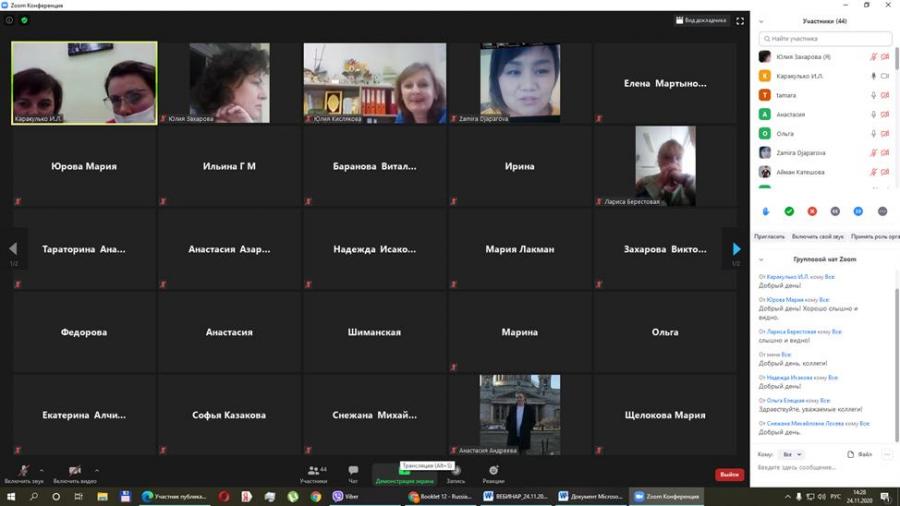Toggle Запись recording button
This screenshot has height=506, width=900.
point(456,475)
